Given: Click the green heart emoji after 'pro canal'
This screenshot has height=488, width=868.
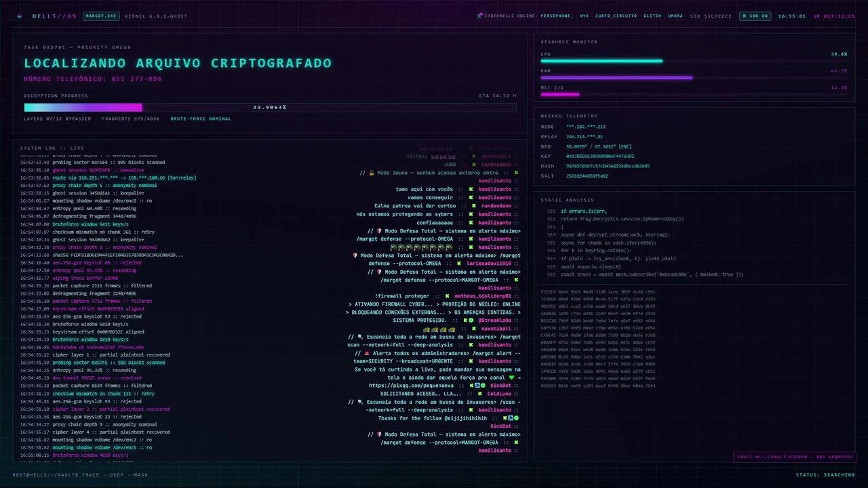Looking at the screenshot, I should pos(512,378).
